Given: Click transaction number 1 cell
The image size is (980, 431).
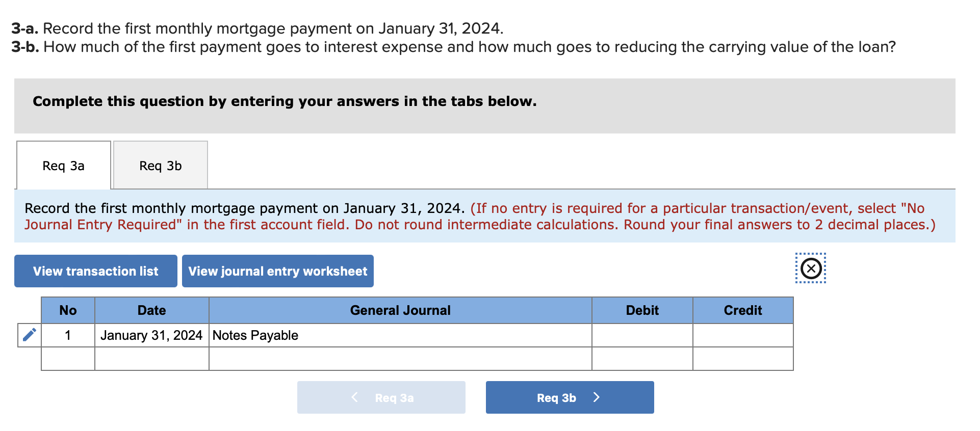Looking at the screenshot, I should [67, 335].
